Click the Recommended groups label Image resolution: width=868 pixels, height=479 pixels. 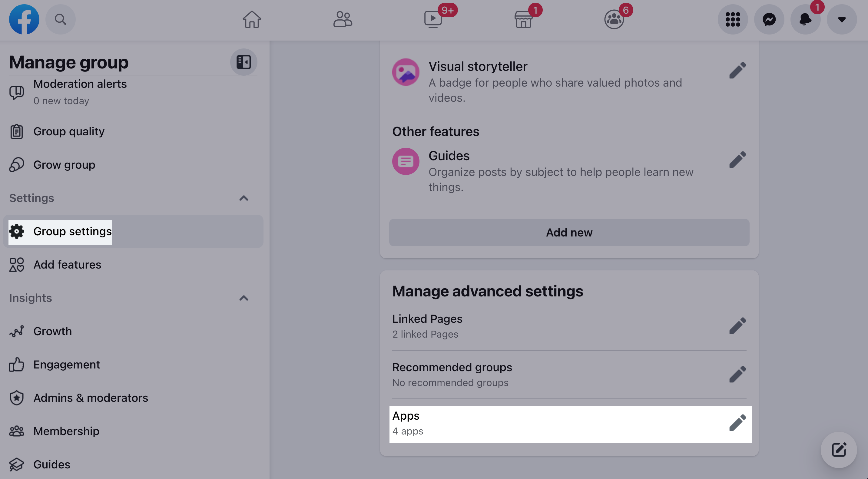[x=452, y=368]
